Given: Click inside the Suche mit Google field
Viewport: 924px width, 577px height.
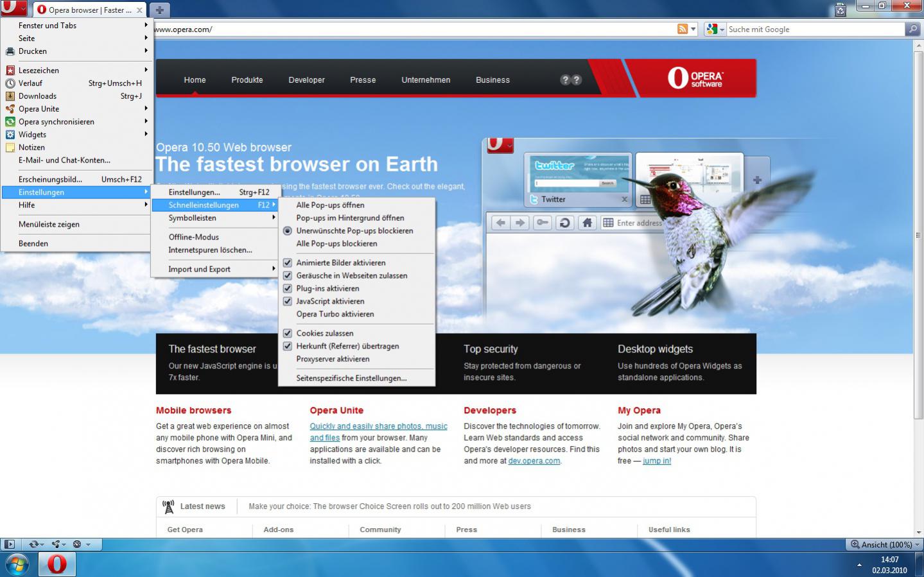Looking at the screenshot, I should click(815, 30).
